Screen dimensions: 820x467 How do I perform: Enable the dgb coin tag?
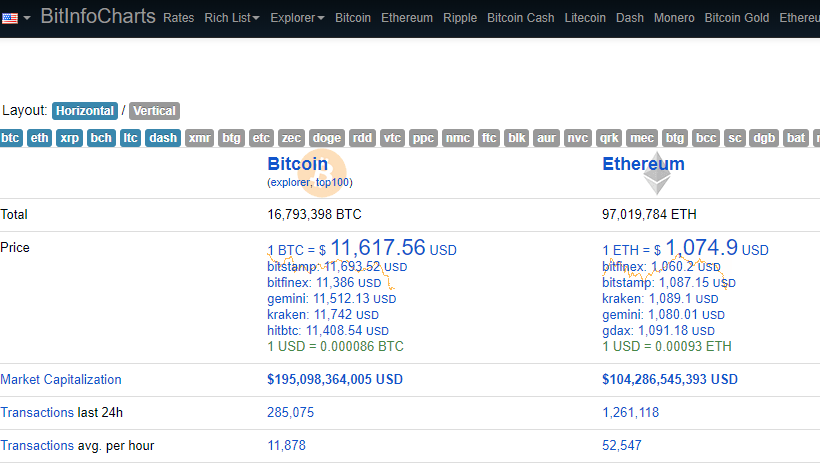click(764, 138)
